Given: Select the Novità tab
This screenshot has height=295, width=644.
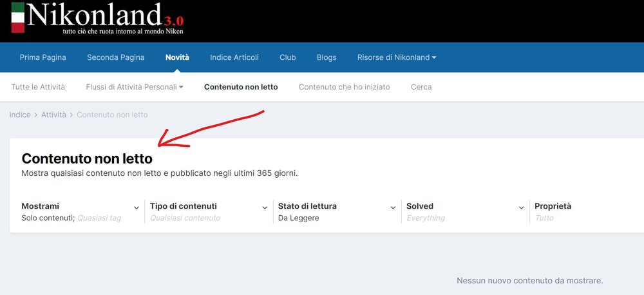Looking at the screenshot, I should click(177, 57).
